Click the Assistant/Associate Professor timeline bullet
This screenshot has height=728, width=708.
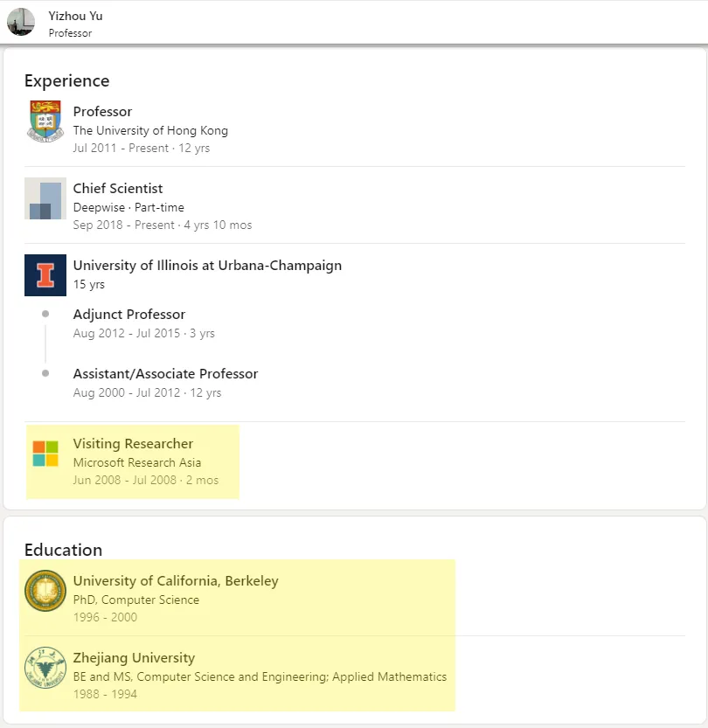(45, 373)
